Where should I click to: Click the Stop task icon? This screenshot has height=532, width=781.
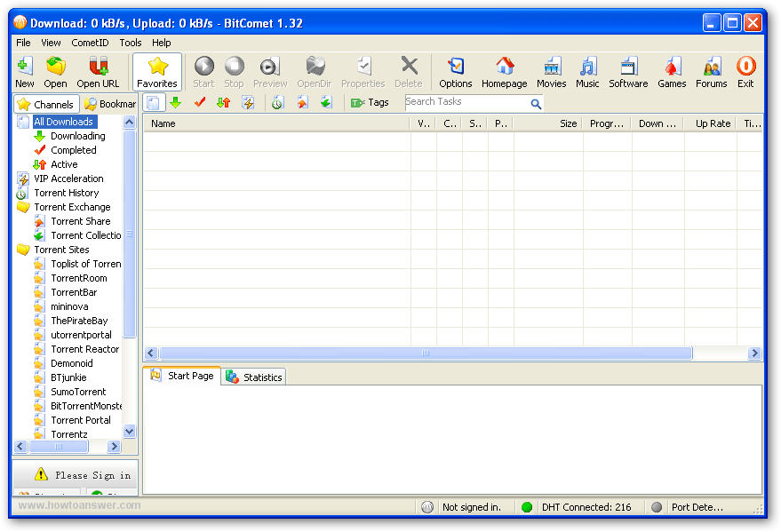234,72
